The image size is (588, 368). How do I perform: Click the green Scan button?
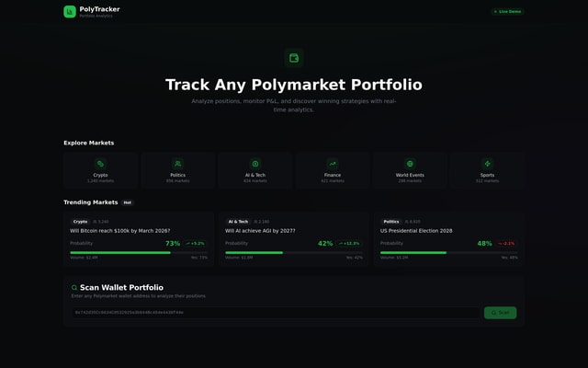pos(500,313)
